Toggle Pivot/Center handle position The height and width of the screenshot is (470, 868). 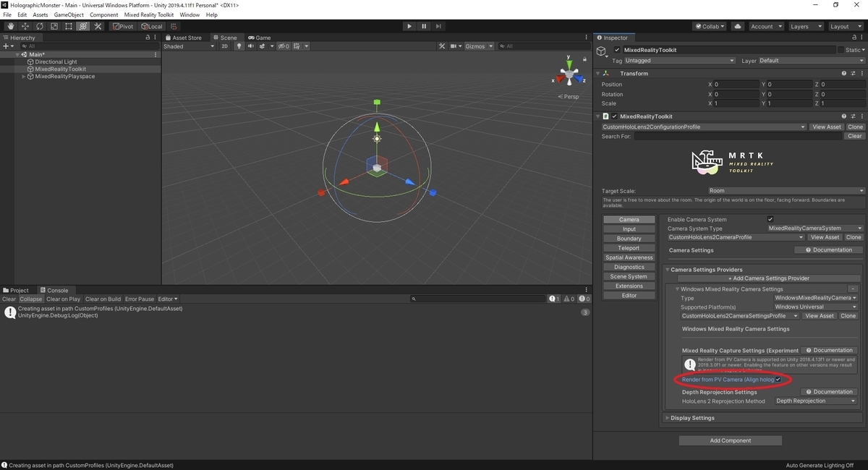point(122,26)
